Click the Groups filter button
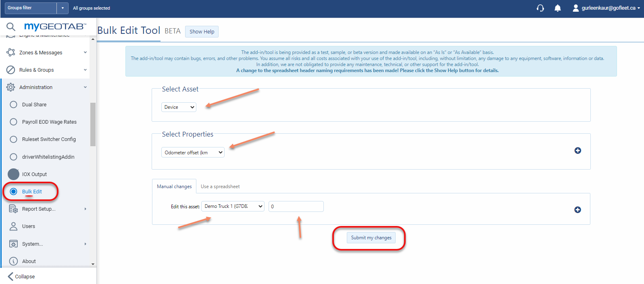The height and width of the screenshot is (284, 644). point(31,8)
